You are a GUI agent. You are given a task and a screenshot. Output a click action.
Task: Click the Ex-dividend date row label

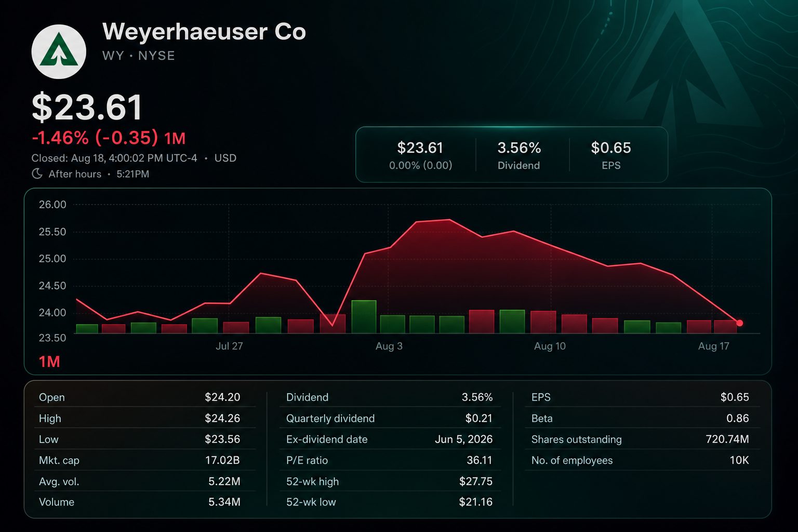[327, 440]
